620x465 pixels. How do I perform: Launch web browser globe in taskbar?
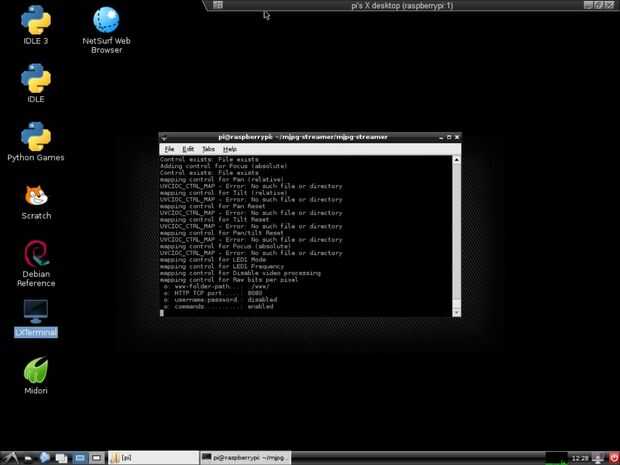tap(45, 457)
